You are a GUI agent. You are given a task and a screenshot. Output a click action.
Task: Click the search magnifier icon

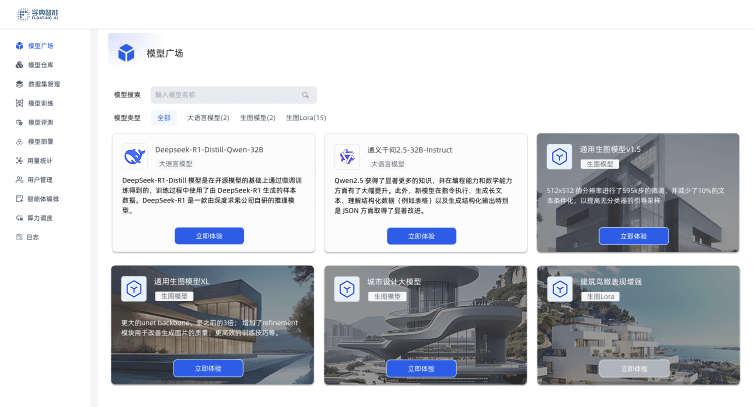(305, 95)
